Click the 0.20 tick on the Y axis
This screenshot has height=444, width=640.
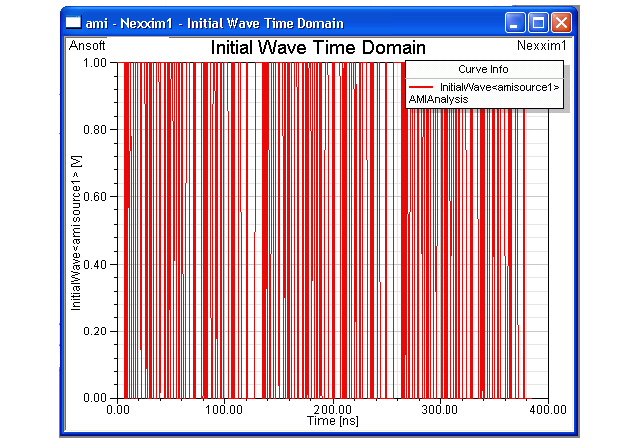point(98,331)
